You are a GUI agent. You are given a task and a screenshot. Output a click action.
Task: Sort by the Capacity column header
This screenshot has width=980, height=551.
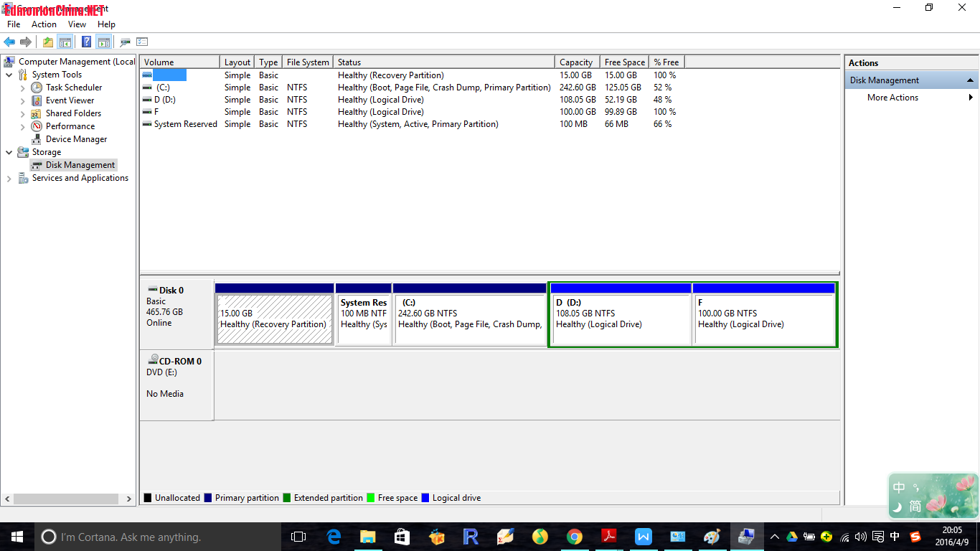(576, 62)
